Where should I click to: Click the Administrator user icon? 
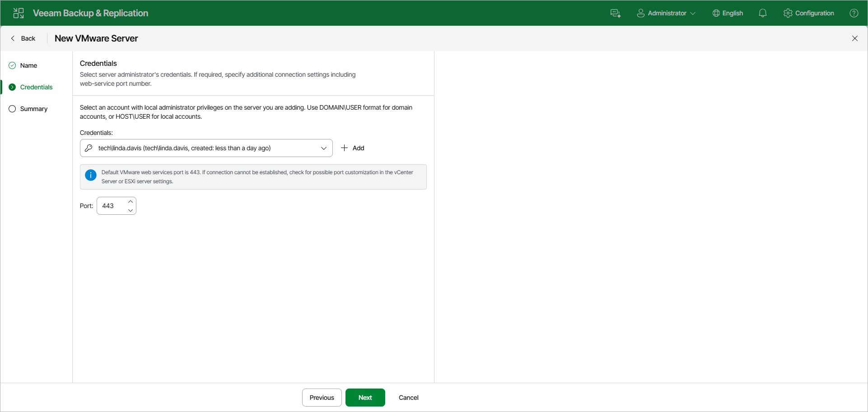[640, 13]
